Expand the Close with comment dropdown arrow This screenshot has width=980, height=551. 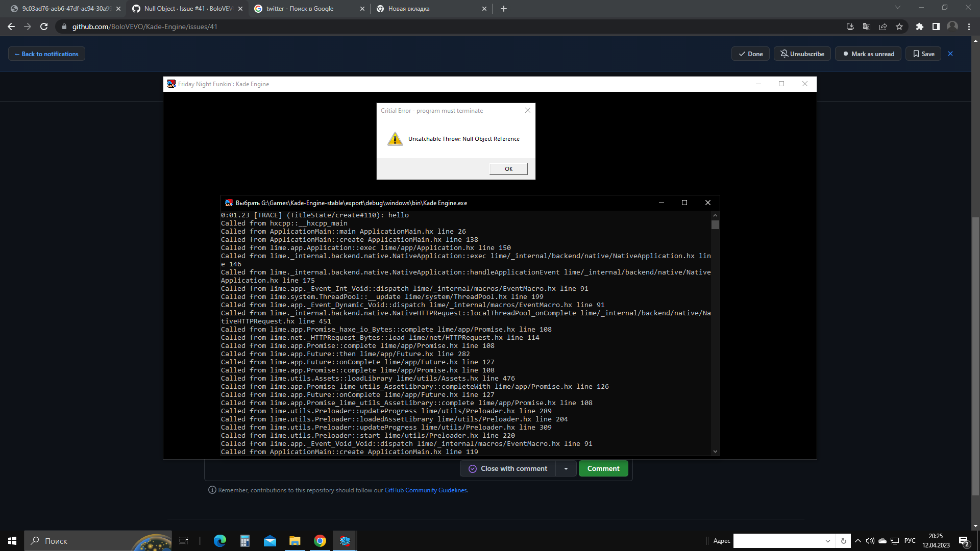(566, 468)
